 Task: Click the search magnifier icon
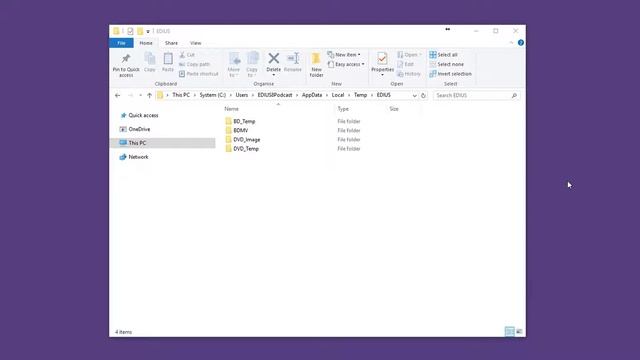pos(514,95)
